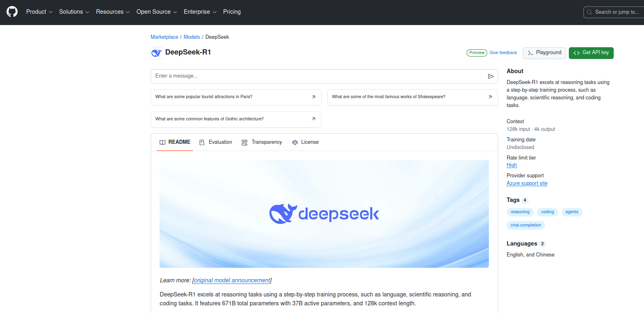Screen dimensions: 644x313
Task: Click the DeepSeek-R1 title heading
Action: (x=188, y=52)
